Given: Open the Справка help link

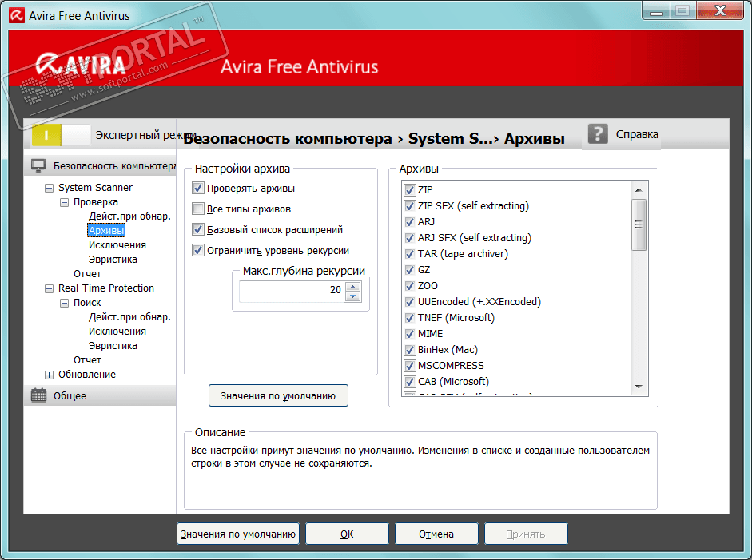Looking at the screenshot, I should click(637, 134).
